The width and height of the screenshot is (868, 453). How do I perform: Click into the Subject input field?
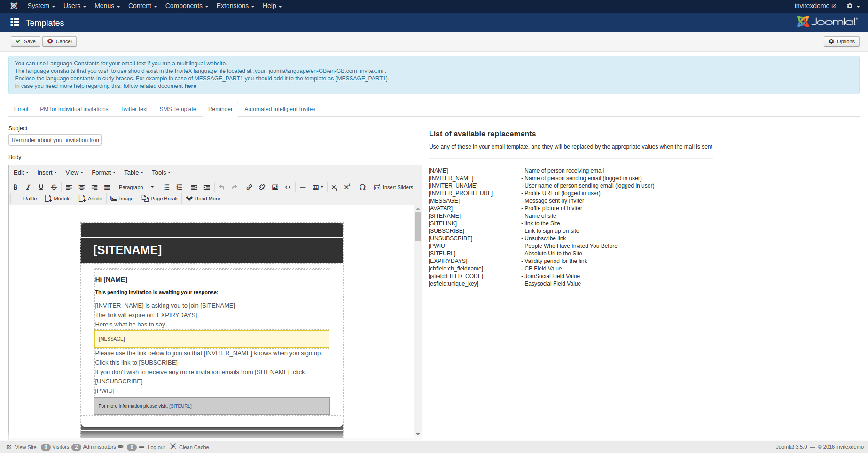55,140
